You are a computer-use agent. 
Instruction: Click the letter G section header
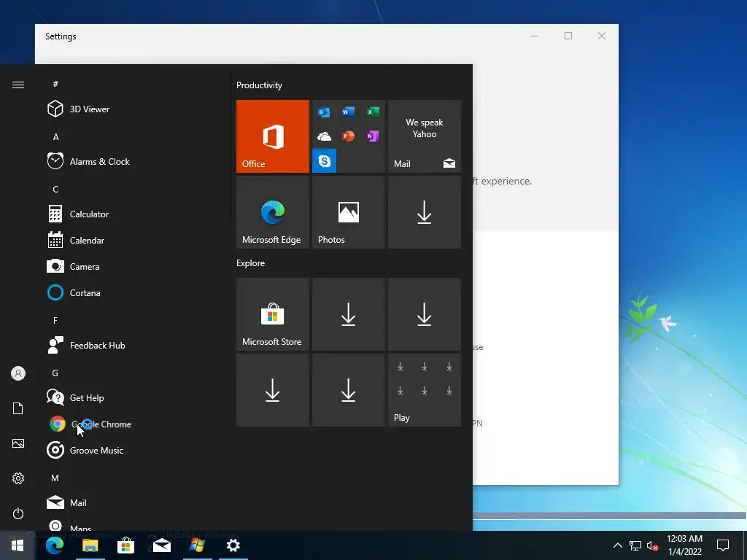coord(55,373)
